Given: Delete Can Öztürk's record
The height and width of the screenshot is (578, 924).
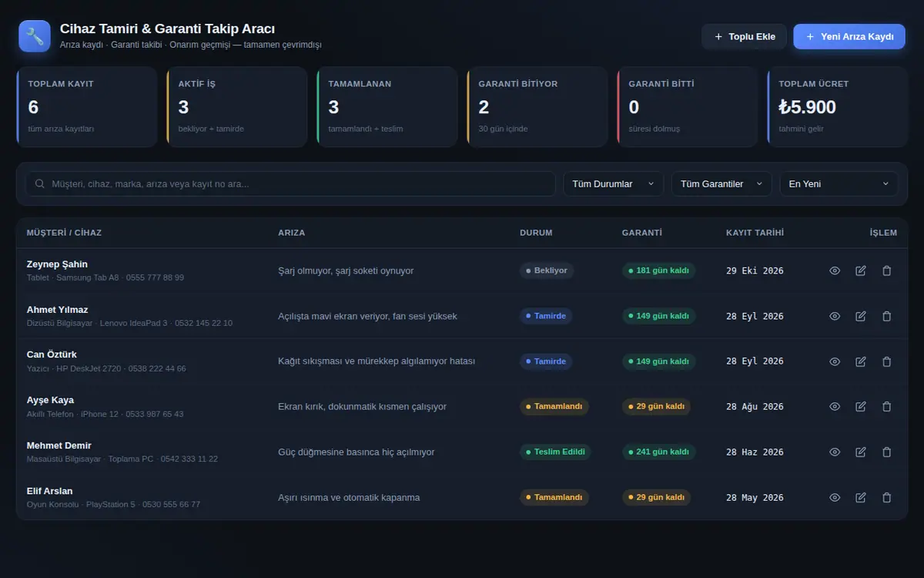Looking at the screenshot, I should 887,361.
